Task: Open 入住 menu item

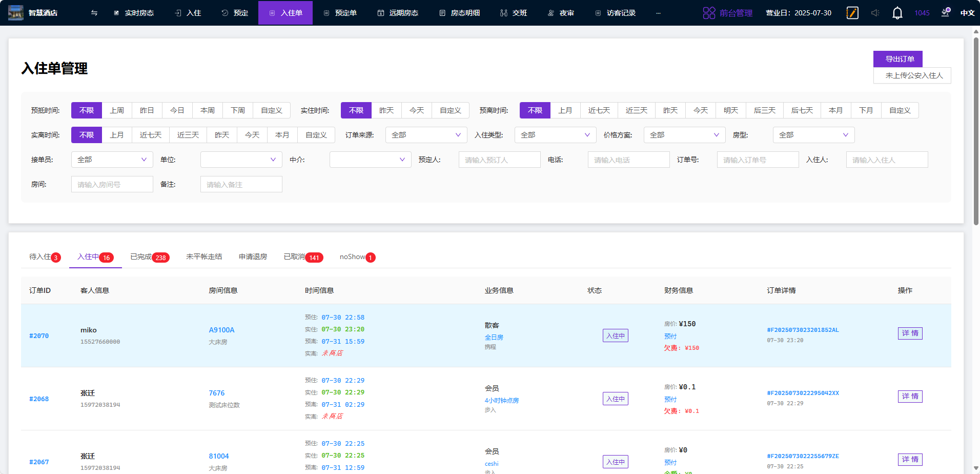Action: pos(188,13)
